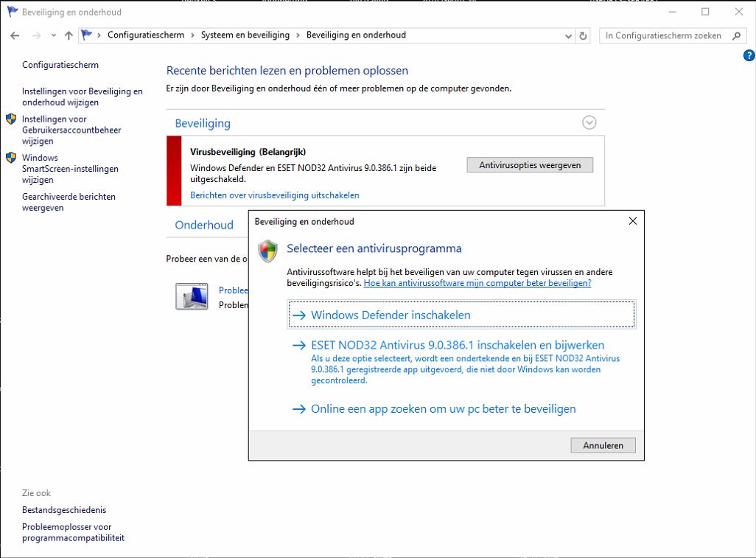Click the Recente berichten lezen heading
Viewport: 756px width, 558px height.
(287, 71)
